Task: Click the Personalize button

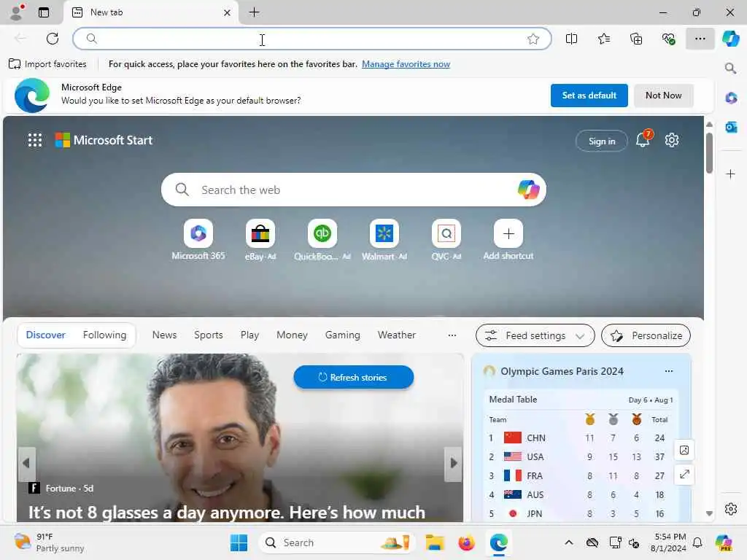Action: coord(646,335)
